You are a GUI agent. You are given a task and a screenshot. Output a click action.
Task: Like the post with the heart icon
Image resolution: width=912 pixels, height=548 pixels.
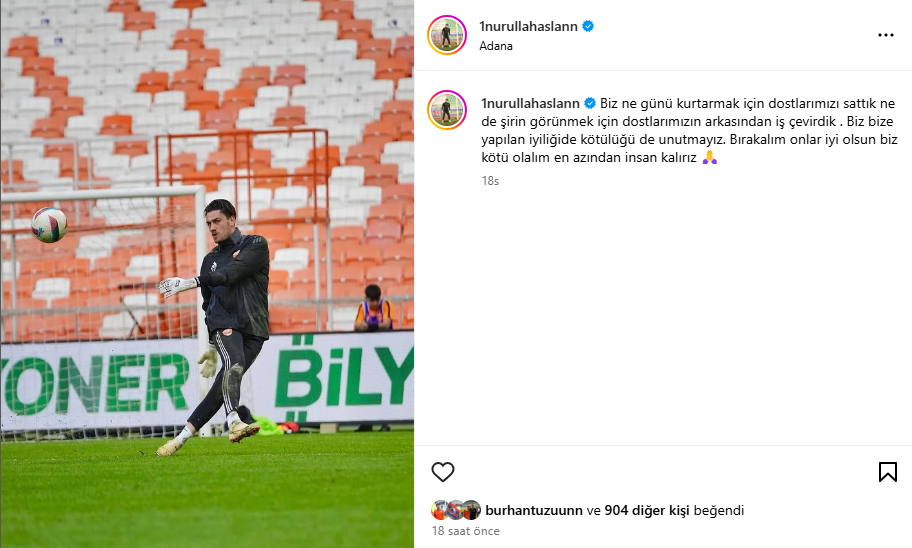[443, 472]
